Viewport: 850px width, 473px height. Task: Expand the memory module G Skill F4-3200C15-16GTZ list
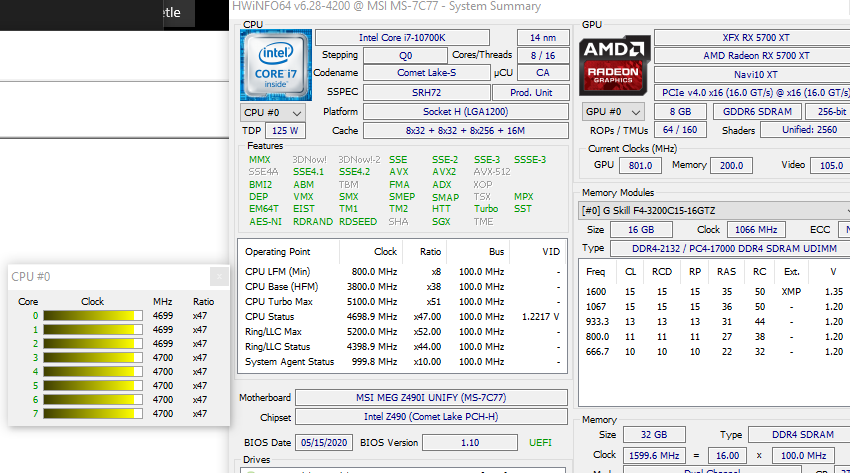pos(714,210)
